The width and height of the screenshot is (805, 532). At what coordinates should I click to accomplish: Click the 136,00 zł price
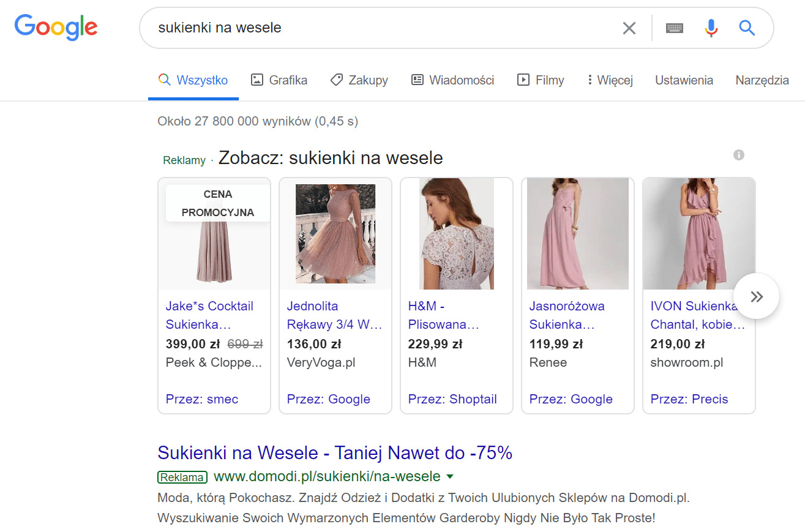(315, 343)
